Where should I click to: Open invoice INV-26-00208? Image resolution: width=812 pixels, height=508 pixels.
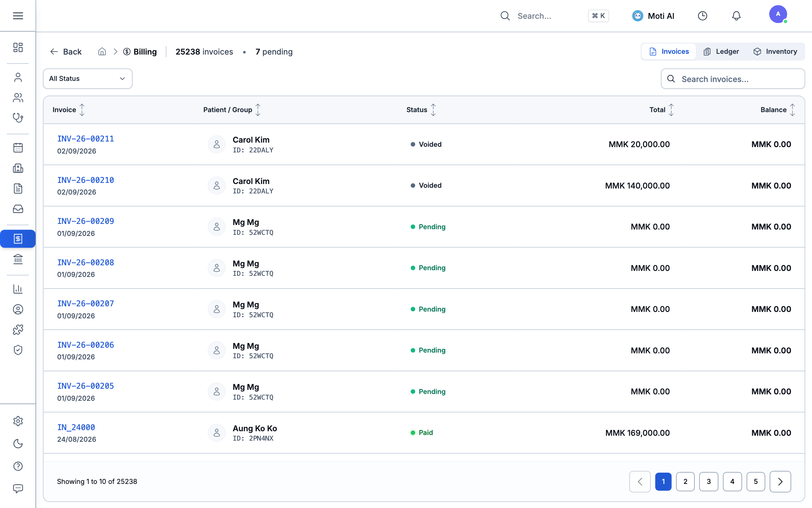point(85,263)
